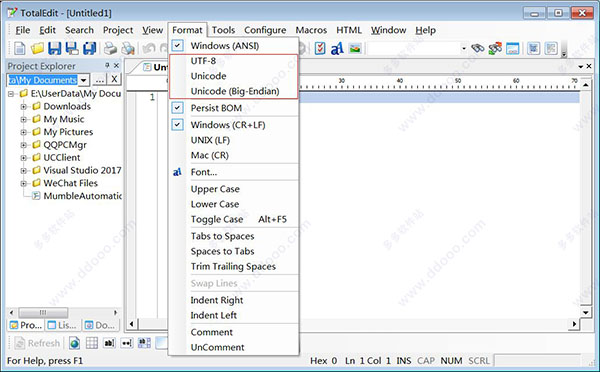
Task: Open the File menu
Action: point(23,30)
